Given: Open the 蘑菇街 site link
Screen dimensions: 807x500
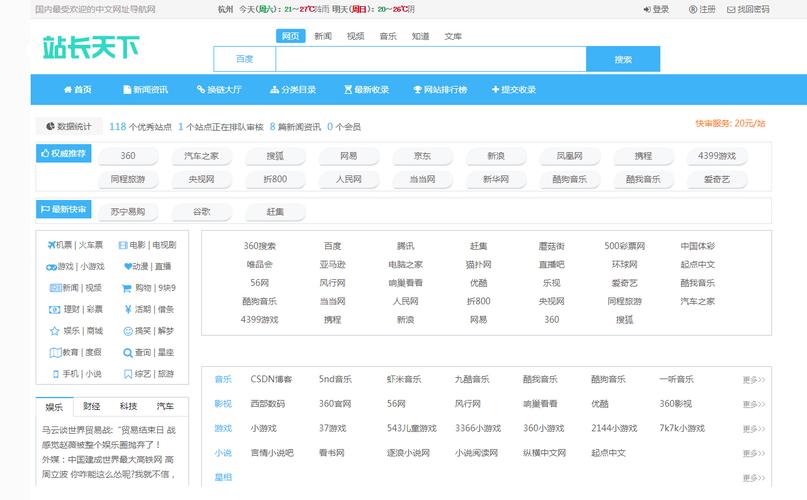Looking at the screenshot, I should point(551,246).
